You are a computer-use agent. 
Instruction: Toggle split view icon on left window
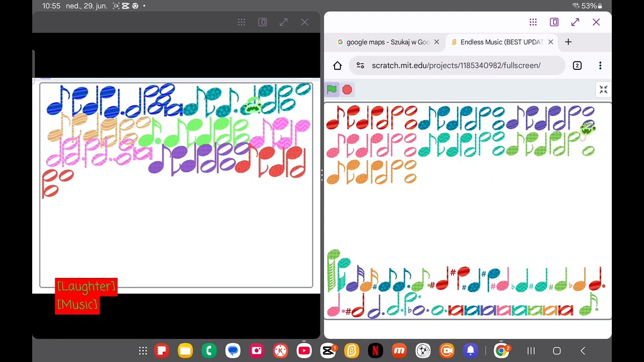click(263, 22)
